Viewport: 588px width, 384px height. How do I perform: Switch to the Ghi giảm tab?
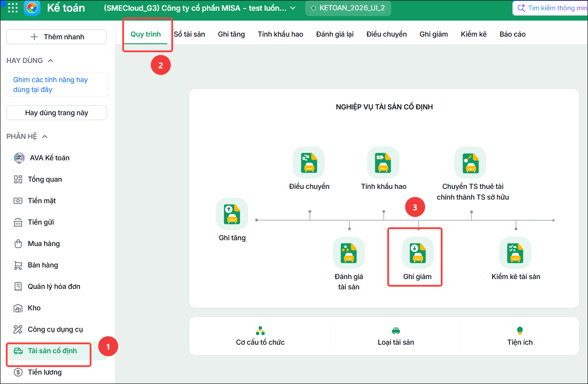coord(434,34)
